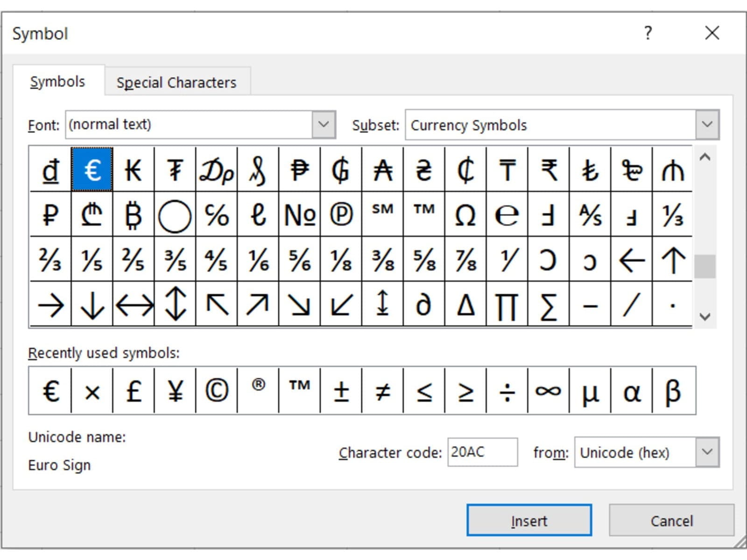Image resolution: width=747 pixels, height=560 pixels.
Task: Choose the copyright symbol from recently used
Action: pos(216,391)
